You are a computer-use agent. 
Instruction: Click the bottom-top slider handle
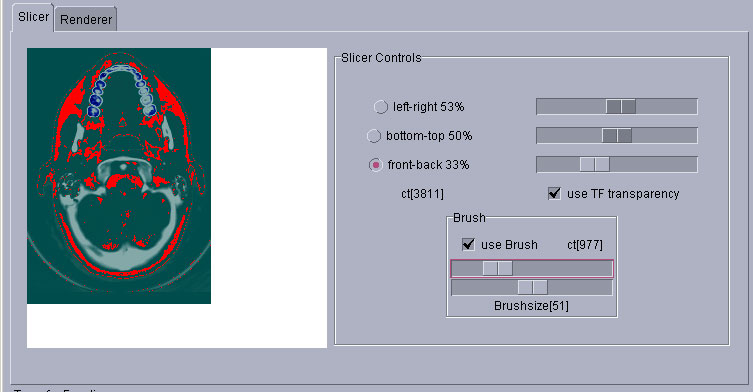(617, 136)
